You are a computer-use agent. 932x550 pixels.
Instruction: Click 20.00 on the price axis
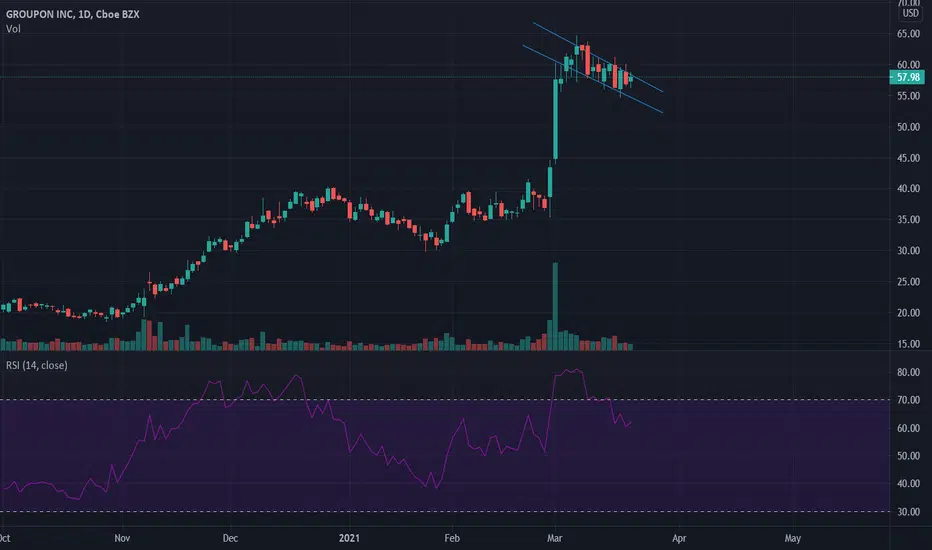click(x=908, y=313)
